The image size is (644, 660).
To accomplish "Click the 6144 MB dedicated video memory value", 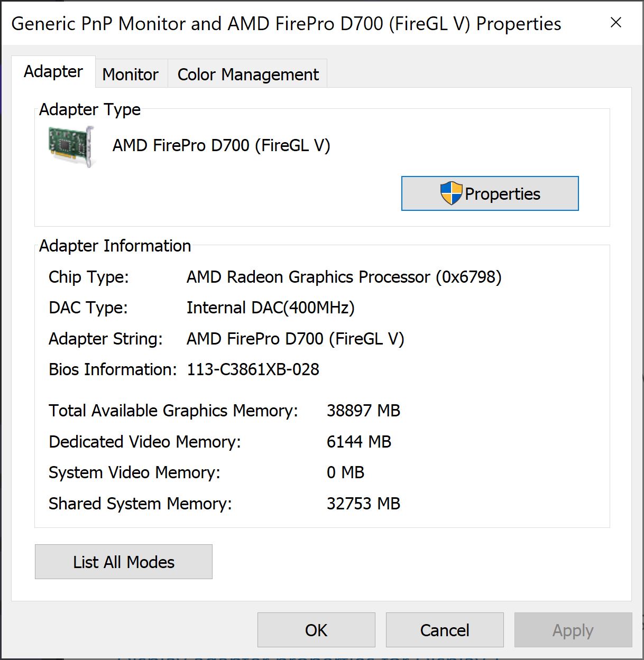I will [358, 442].
